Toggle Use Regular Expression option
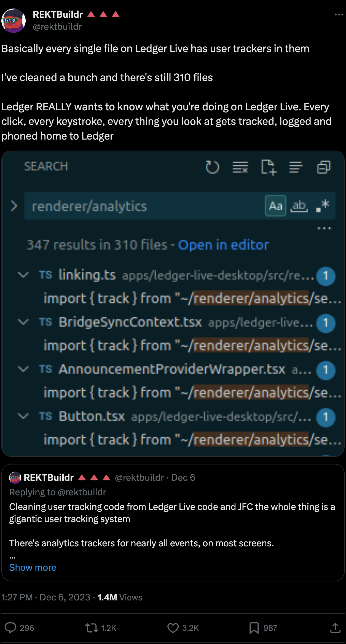The image size is (346, 644). [x=323, y=206]
